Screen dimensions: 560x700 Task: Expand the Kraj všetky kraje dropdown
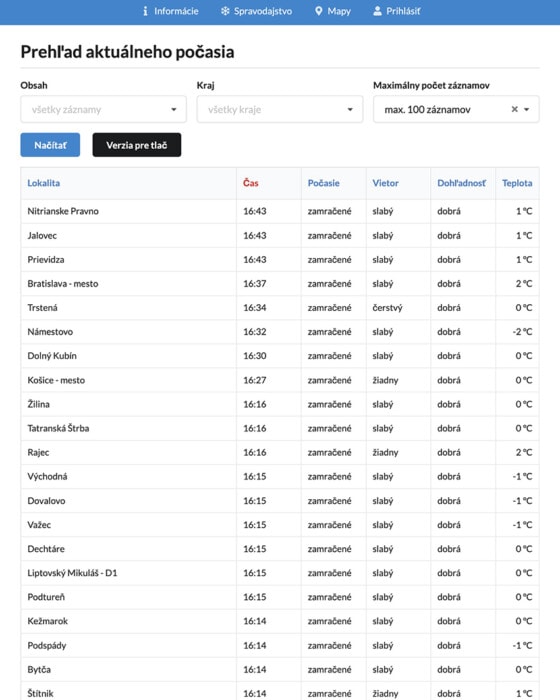(x=280, y=109)
